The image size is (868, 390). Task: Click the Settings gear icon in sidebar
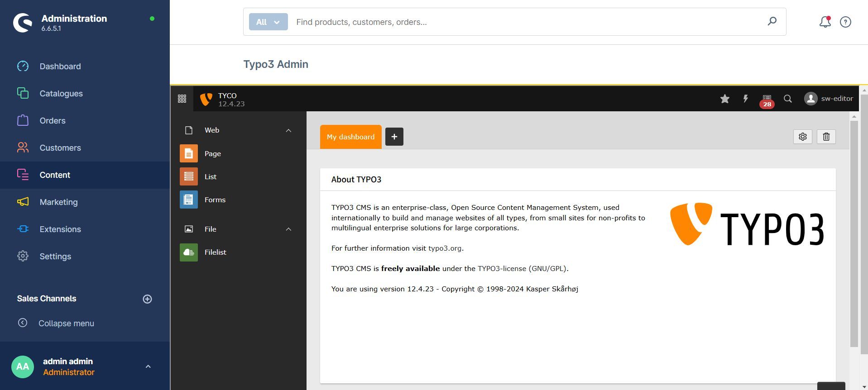pos(23,256)
